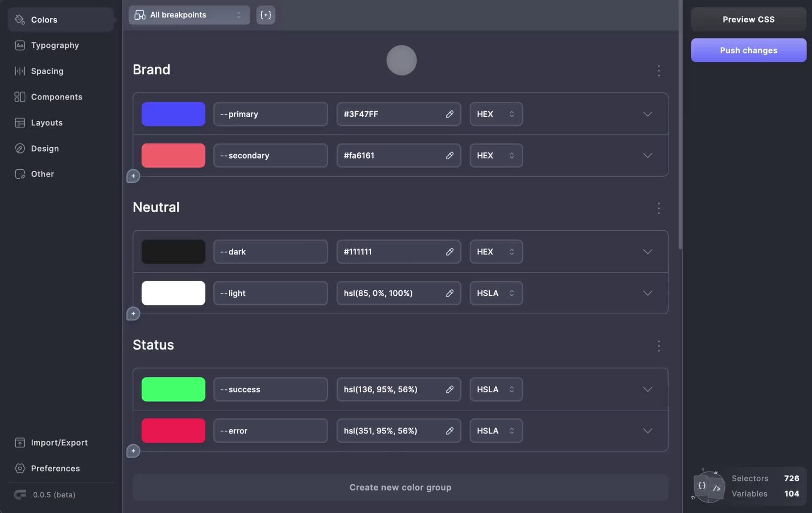Click the green --success color swatch
Image resolution: width=812 pixels, height=513 pixels.
click(x=173, y=389)
